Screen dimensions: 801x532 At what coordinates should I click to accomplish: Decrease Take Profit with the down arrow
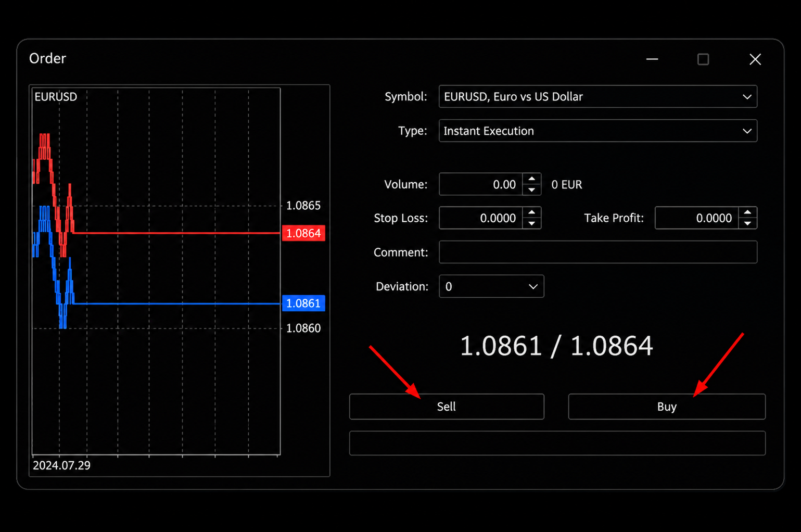pos(747,223)
